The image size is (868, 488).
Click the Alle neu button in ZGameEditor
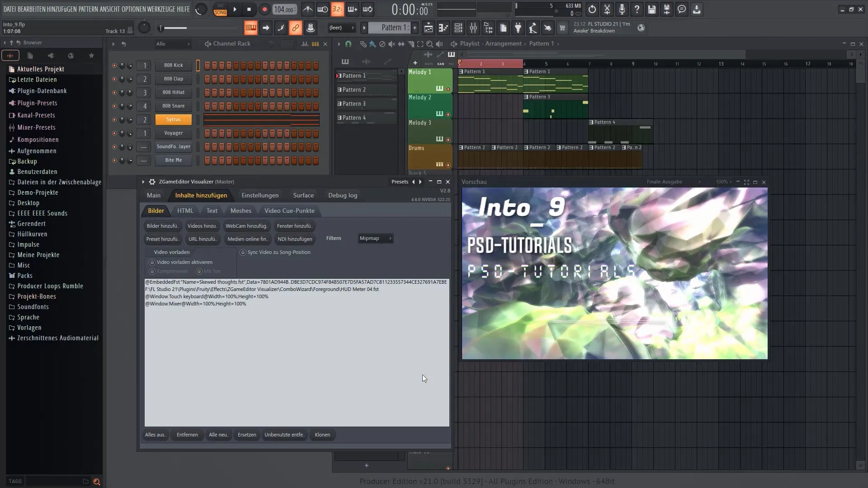pyautogui.click(x=217, y=434)
